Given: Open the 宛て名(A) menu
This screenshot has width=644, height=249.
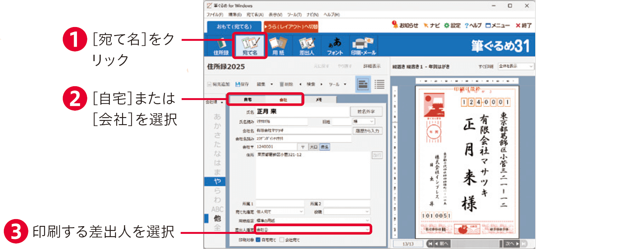Looking at the screenshot, I should pos(255,14).
